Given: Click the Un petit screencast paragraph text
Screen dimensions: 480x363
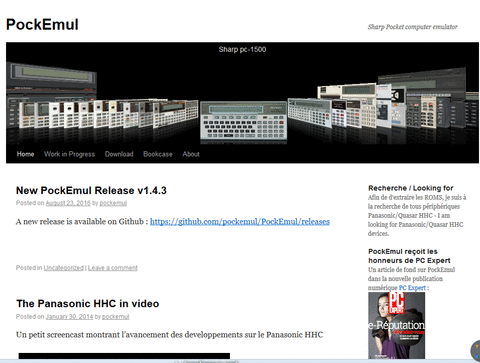Looking at the screenshot, I should pos(169,335).
